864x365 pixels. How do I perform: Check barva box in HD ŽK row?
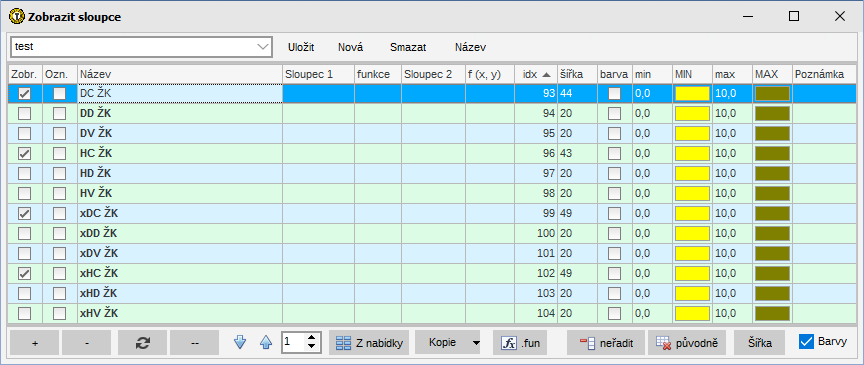coord(614,174)
